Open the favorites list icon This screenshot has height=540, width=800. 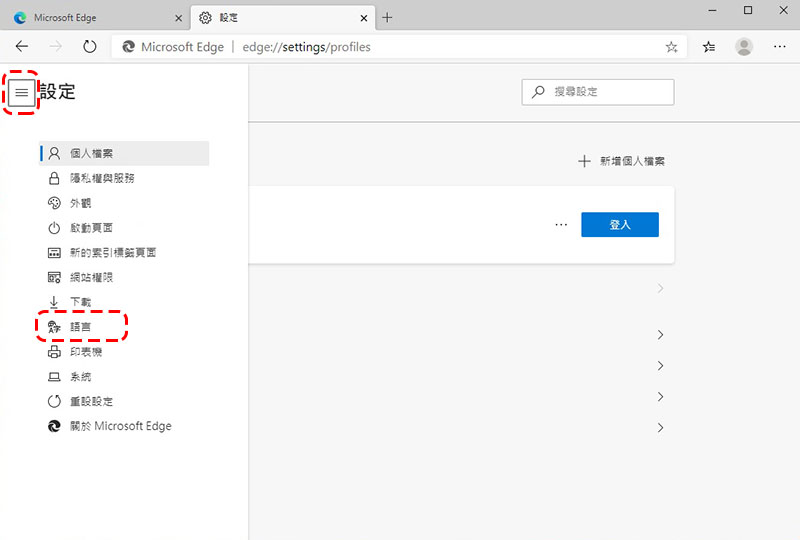[709, 47]
